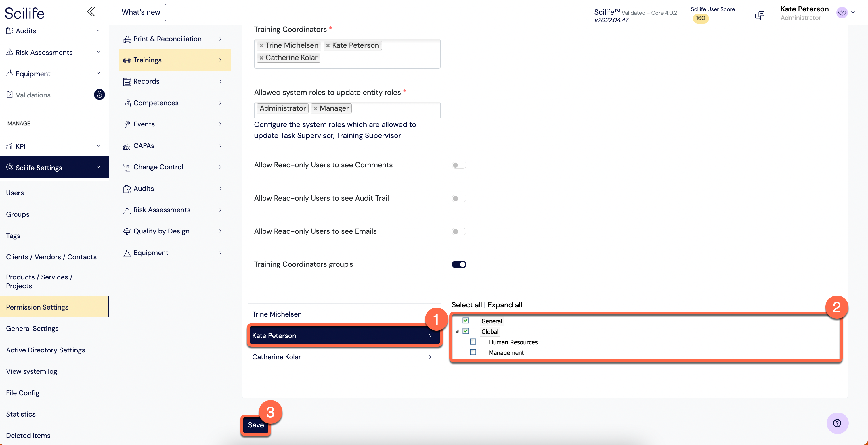The image size is (868, 445).
Task: Click the Risk Assessments triangle icon in submenu
Action: click(127, 210)
